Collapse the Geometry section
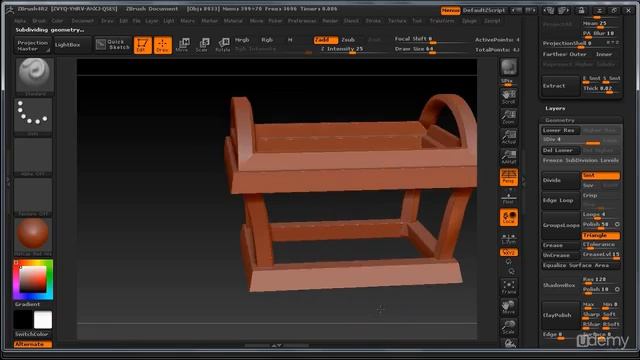 coord(560,120)
